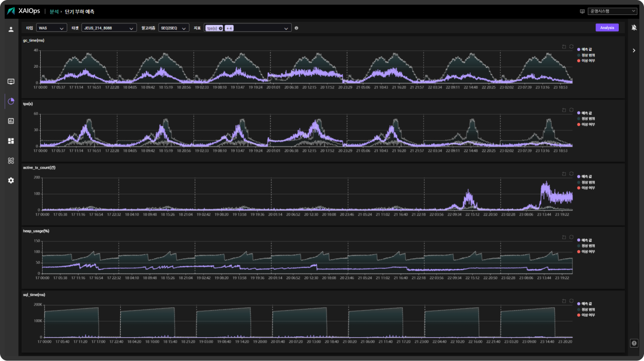Open the 운영시스템 system dropdown
644x361 pixels.
(613, 11)
